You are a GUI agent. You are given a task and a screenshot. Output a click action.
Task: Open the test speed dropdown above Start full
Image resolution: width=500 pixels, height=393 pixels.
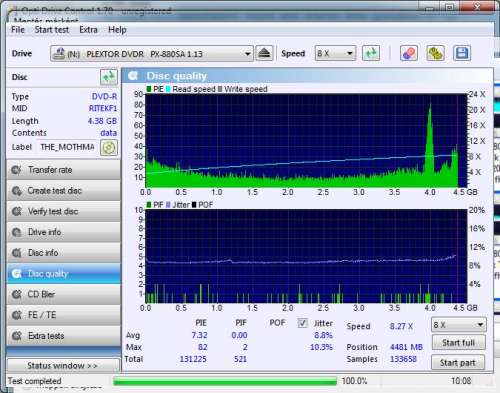459,325
